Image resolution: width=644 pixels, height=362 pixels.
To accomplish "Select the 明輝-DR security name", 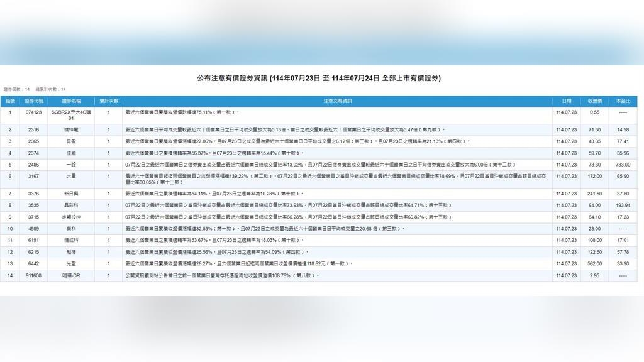I will click(71, 275).
